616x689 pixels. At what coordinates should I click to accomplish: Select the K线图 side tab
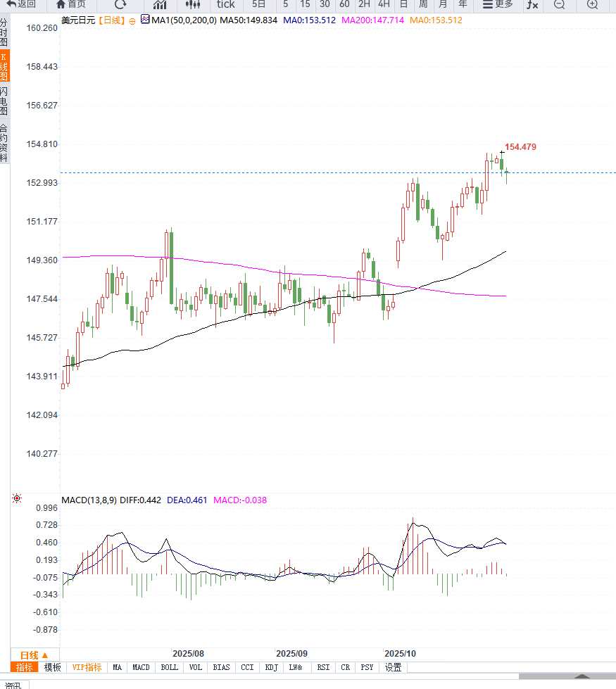[x=4, y=66]
